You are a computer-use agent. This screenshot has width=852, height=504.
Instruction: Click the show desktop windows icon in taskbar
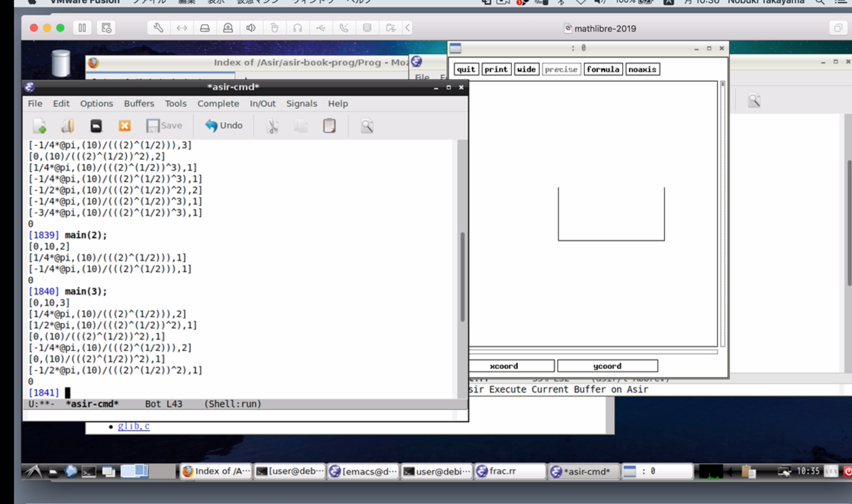(108, 471)
